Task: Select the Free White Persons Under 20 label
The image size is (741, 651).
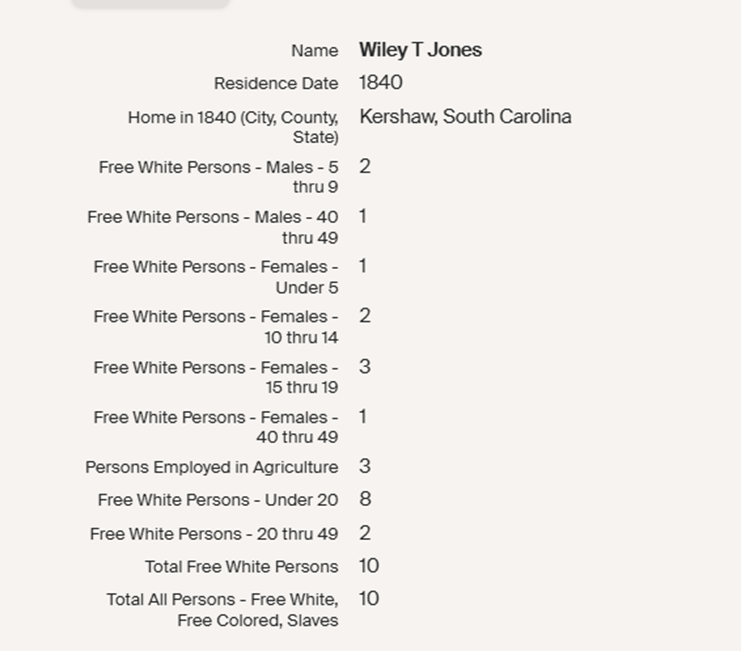Action: [217, 500]
